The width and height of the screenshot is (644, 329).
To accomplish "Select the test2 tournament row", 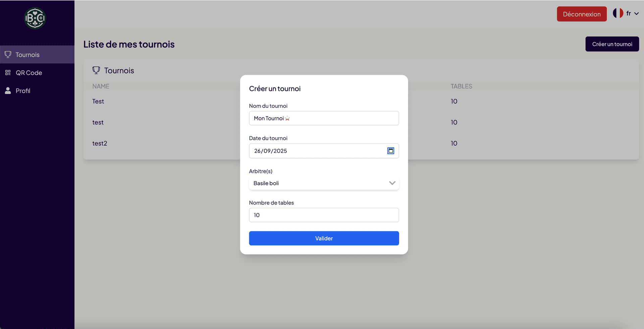I will [x=100, y=143].
